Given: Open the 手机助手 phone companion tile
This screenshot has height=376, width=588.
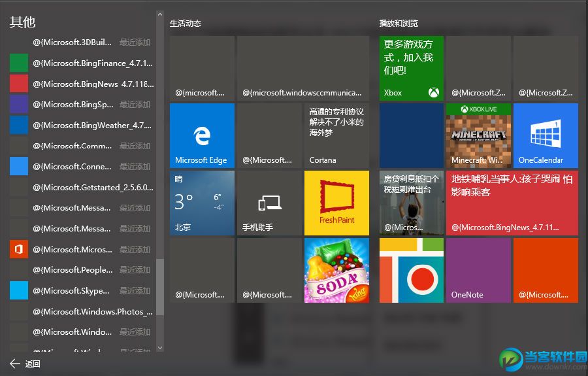Looking at the screenshot, I should click(x=270, y=203).
